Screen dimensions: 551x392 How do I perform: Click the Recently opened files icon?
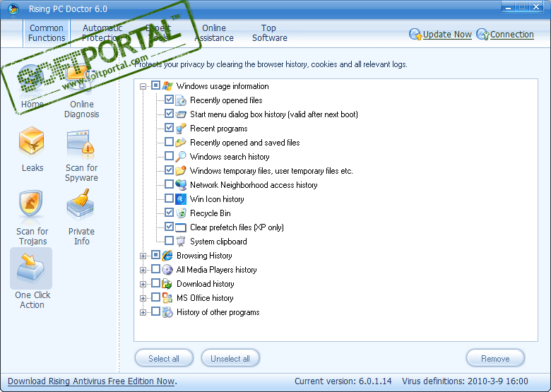pyautogui.click(x=181, y=100)
